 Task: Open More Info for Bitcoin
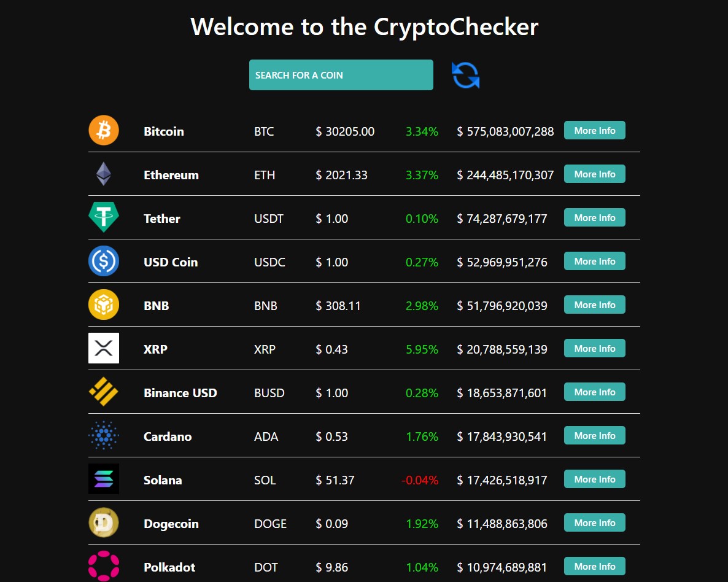click(595, 131)
